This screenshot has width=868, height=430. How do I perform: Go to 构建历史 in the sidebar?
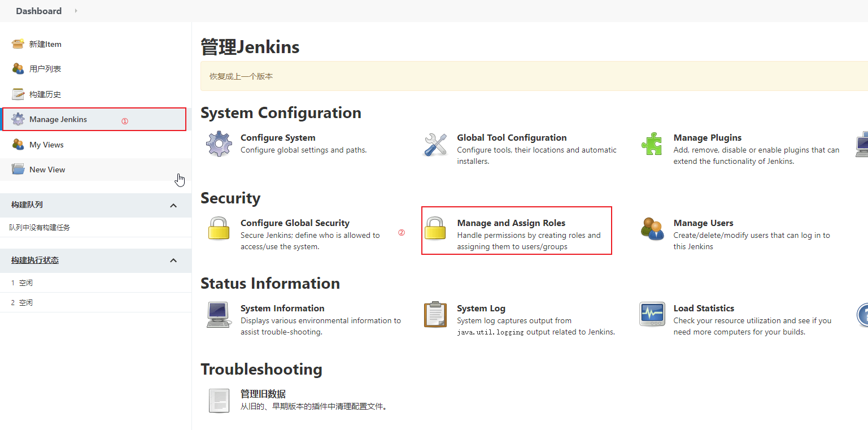tap(45, 94)
